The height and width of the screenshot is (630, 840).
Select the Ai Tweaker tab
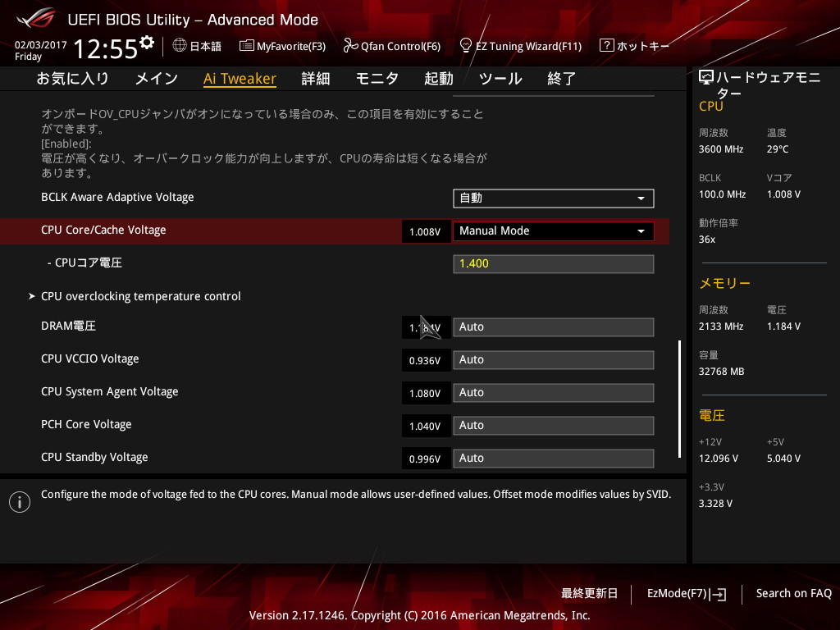click(240, 79)
